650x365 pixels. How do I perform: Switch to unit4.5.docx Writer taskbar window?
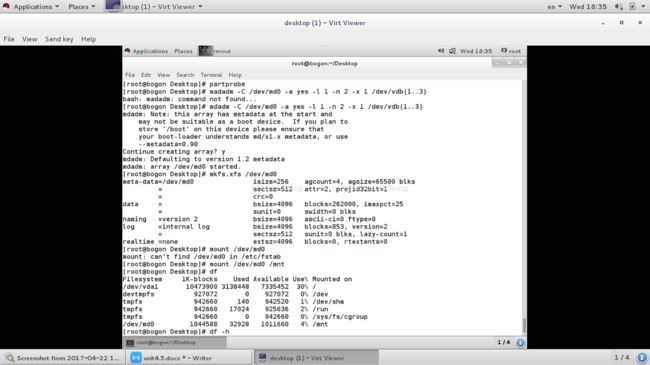(190, 358)
